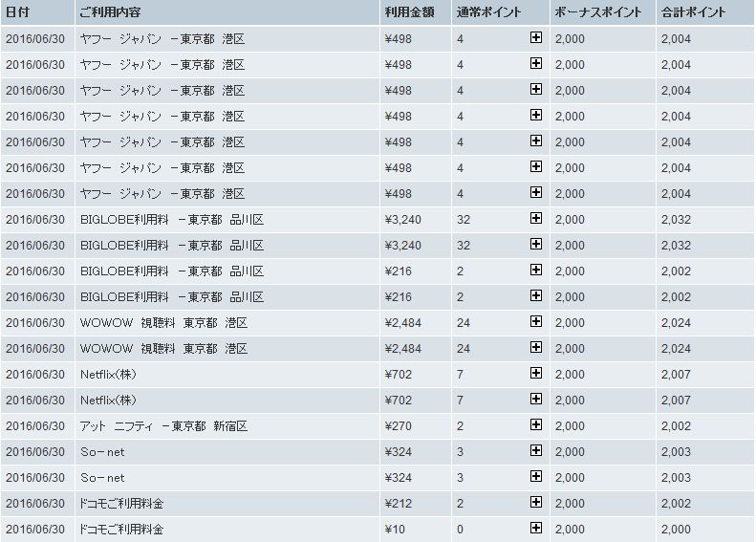Expand the plus icon in アット ニフティ row
The width and height of the screenshot is (756, 542).
(535, 424)
